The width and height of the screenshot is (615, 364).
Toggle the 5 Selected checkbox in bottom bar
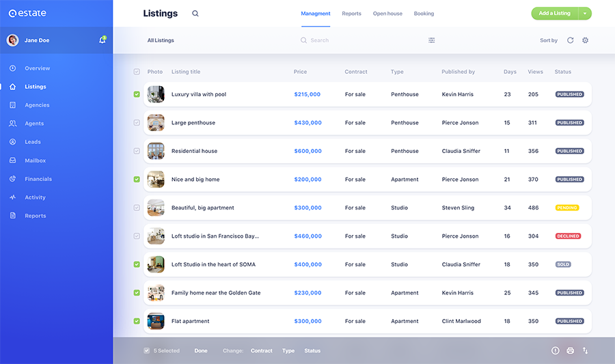coord(147,350)
